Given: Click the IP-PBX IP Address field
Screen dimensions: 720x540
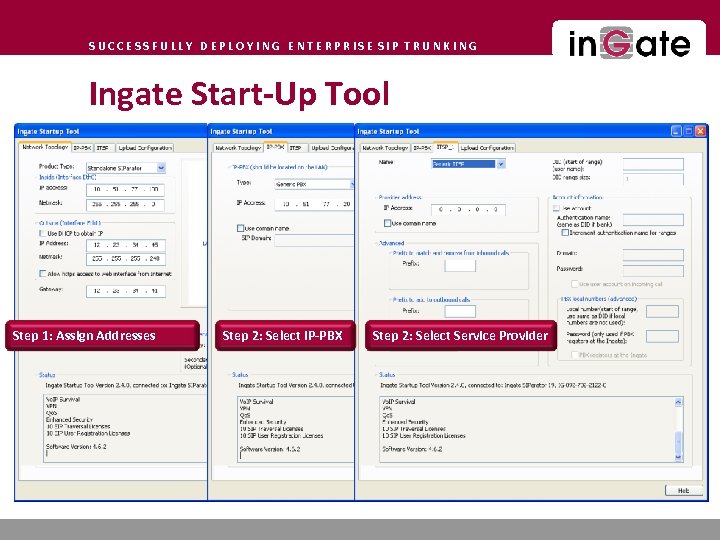Looking at the screenshot, I should pos(315,204).
